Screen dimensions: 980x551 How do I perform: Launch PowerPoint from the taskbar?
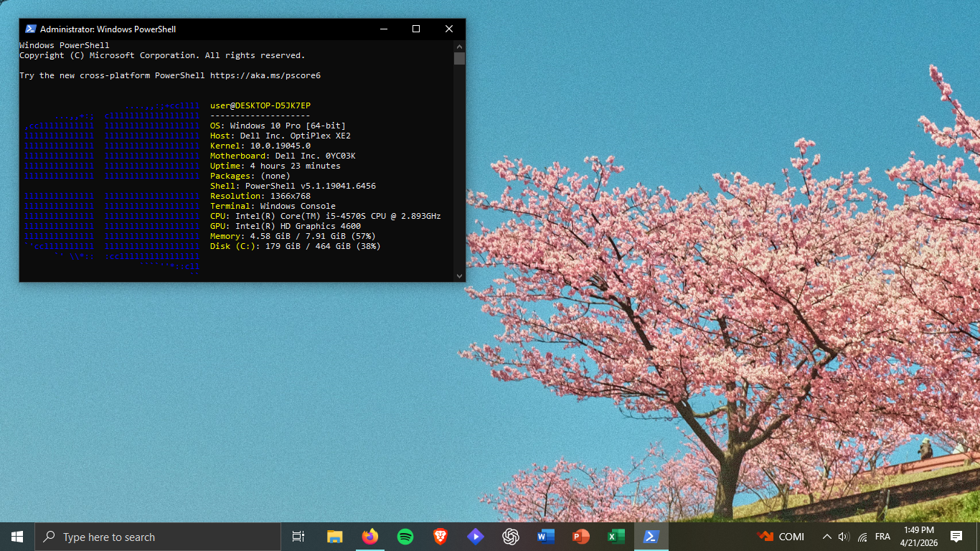point(580,537)
